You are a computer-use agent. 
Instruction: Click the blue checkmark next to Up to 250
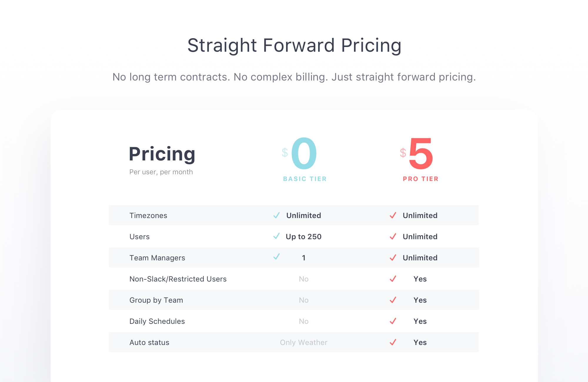pyautogui.click(x=276, y=236)
